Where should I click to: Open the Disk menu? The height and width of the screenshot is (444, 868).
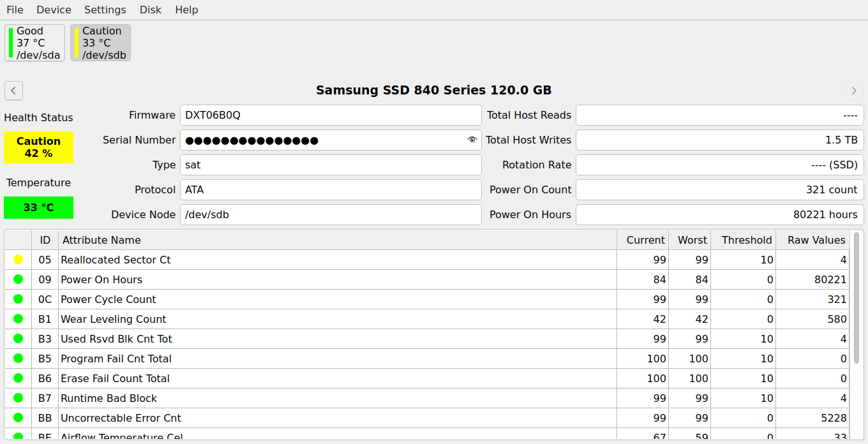(151, 10)
